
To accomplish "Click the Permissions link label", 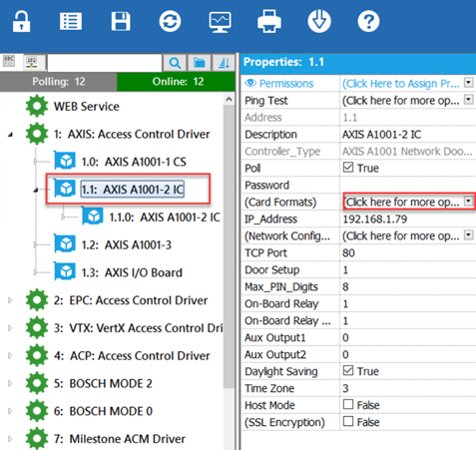I will tap(286, 84).
